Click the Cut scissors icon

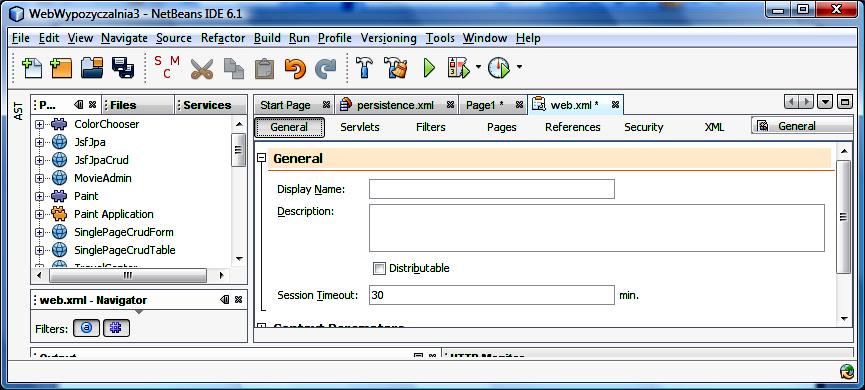pyautogui.click(x=202, y=69)
